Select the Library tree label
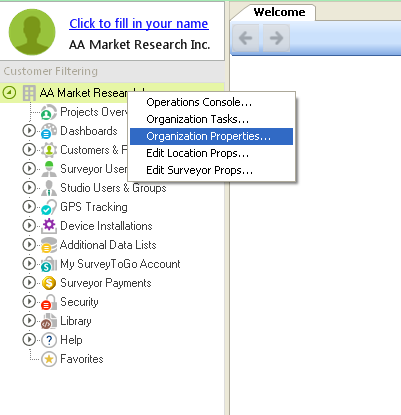The height and width of the screenshot is (415, 401). click(76, 321)
